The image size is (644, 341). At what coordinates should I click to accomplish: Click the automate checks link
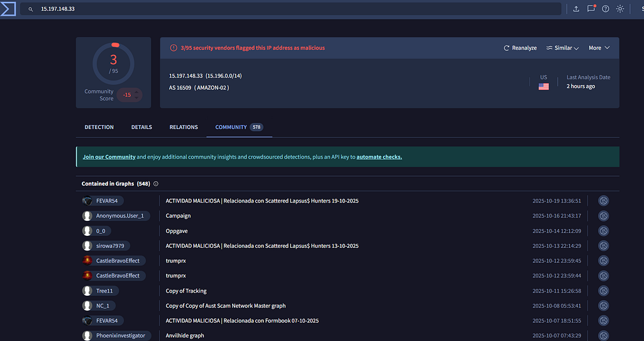[379, 157]
